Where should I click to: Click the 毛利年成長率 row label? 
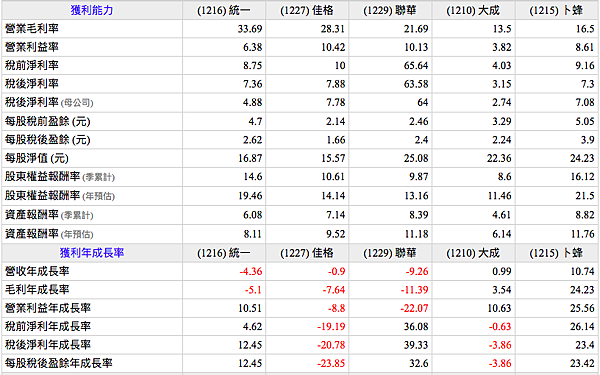[x=37, y=289]
